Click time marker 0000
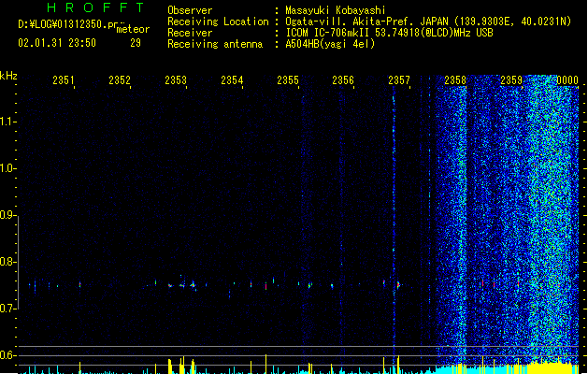Image resolution: width=588 pixels, height=374 pixels. point(567,80)
